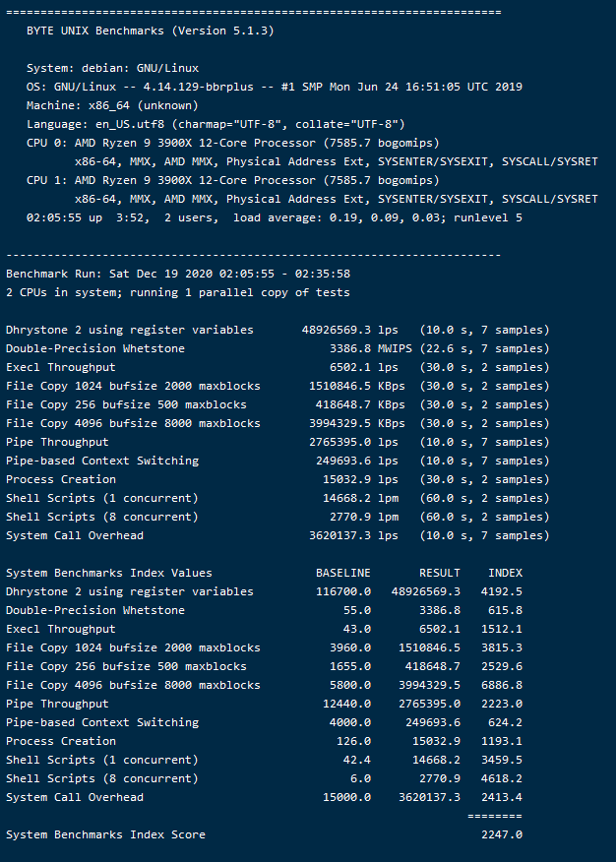Viewport: 616px width, 862px height.
Task: Click the BASELINE column header
Action: point(342,573)
